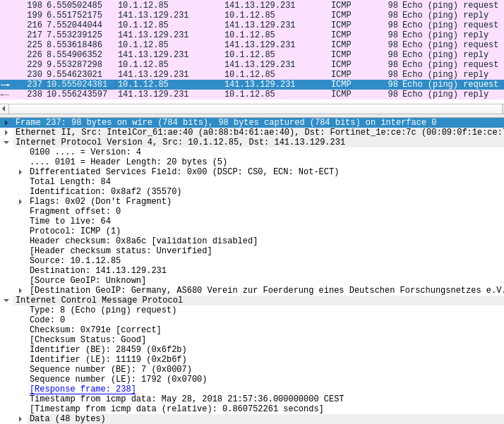Expand the Ethernet II section

[6, 133]
